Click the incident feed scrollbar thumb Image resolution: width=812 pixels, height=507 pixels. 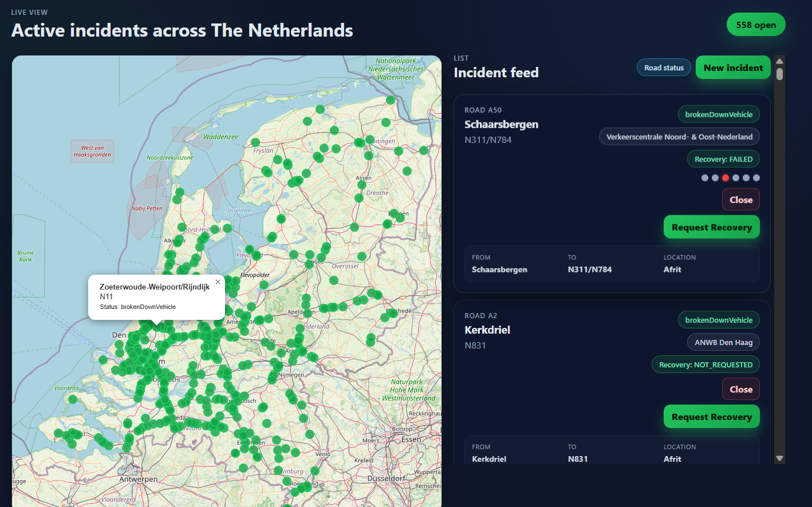(779, 74)
